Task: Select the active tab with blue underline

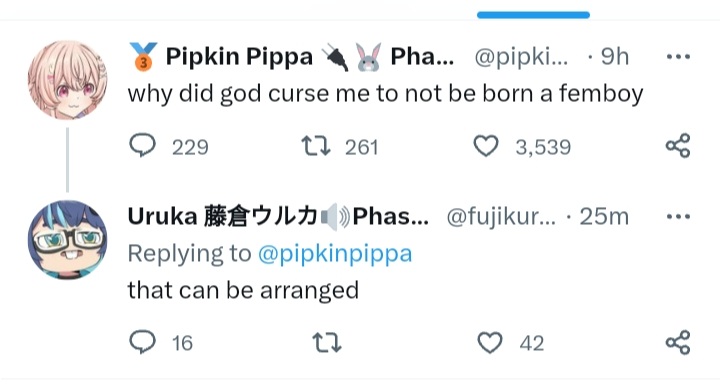Action: (x=533, y=15)
